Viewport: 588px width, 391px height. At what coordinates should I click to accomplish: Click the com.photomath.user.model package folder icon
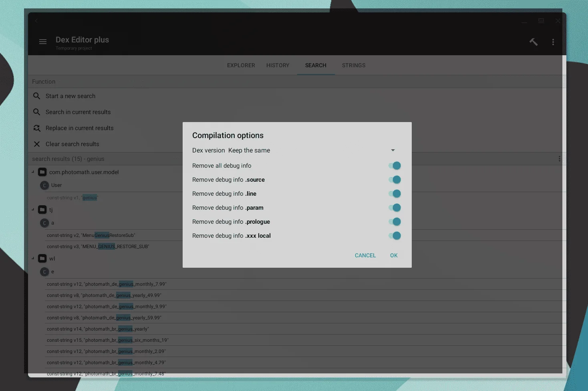click(42, 172)
